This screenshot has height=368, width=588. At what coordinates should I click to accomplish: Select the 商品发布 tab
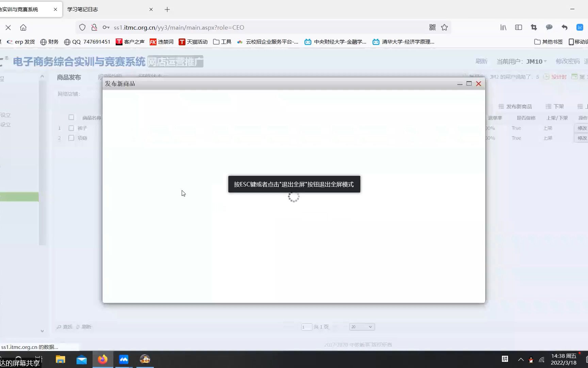(x=69, y=77)
